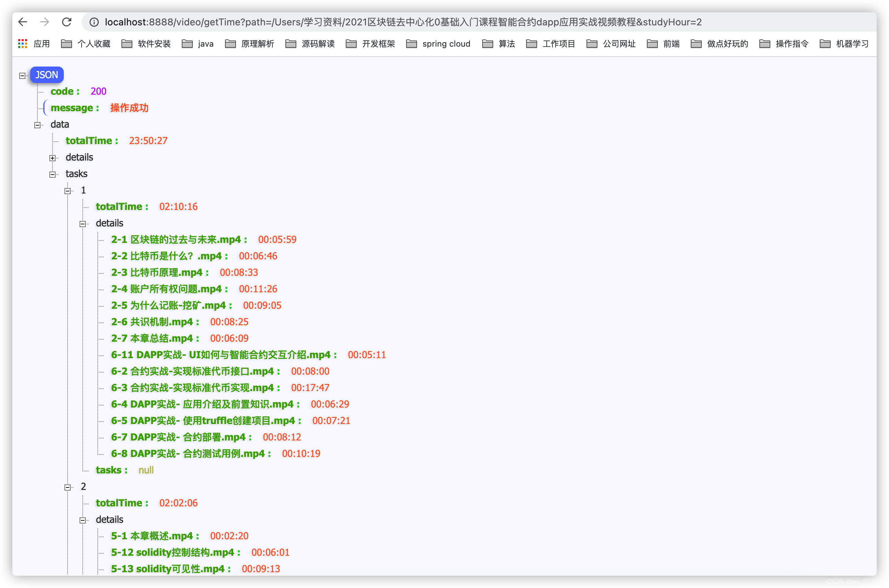Open the 软件安装 bookmark folder
This screenshot has width=889, height=588.
146,44
